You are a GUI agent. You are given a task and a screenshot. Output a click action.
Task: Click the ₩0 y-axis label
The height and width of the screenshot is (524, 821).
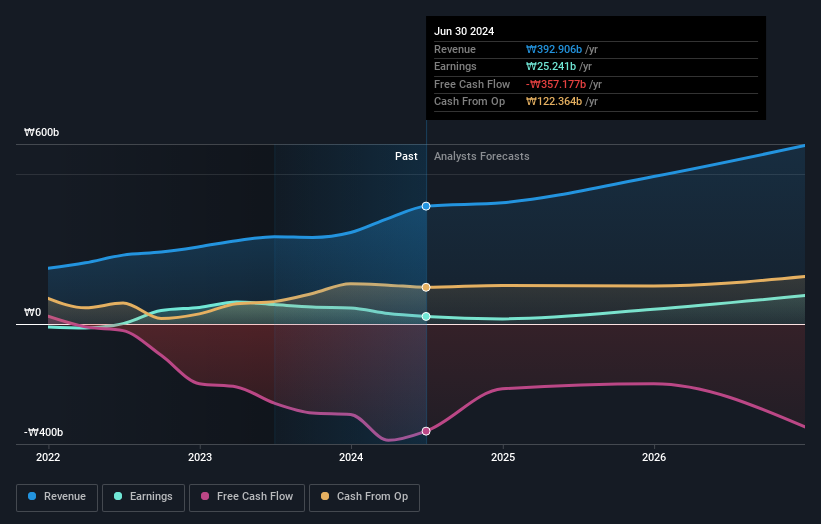32,313
